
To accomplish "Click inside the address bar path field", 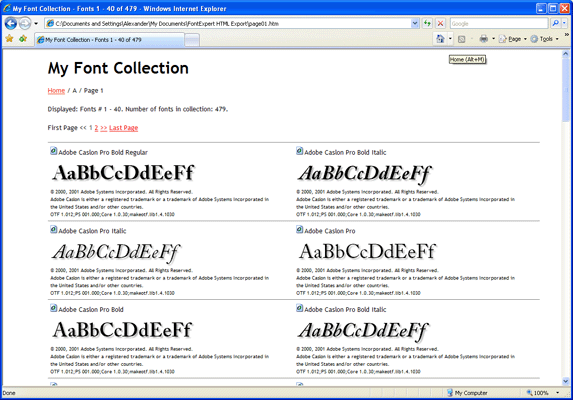I will tap(232, 24).
